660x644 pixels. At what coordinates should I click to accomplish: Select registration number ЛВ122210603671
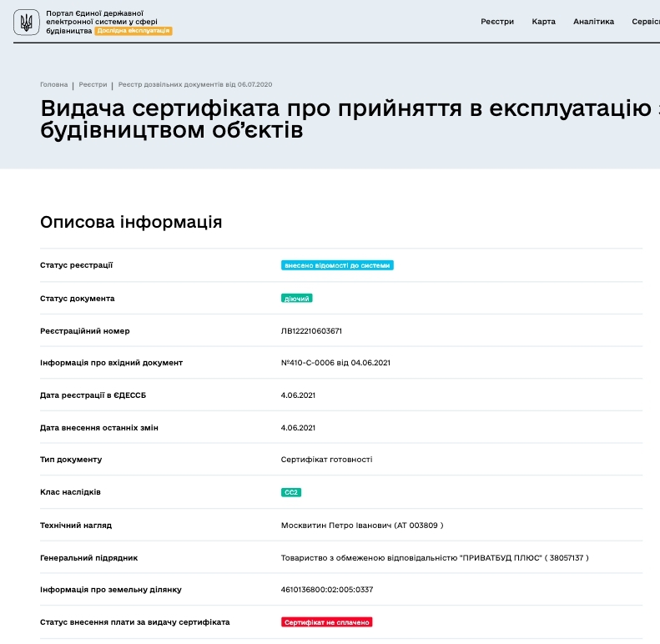tap(311, 331)
